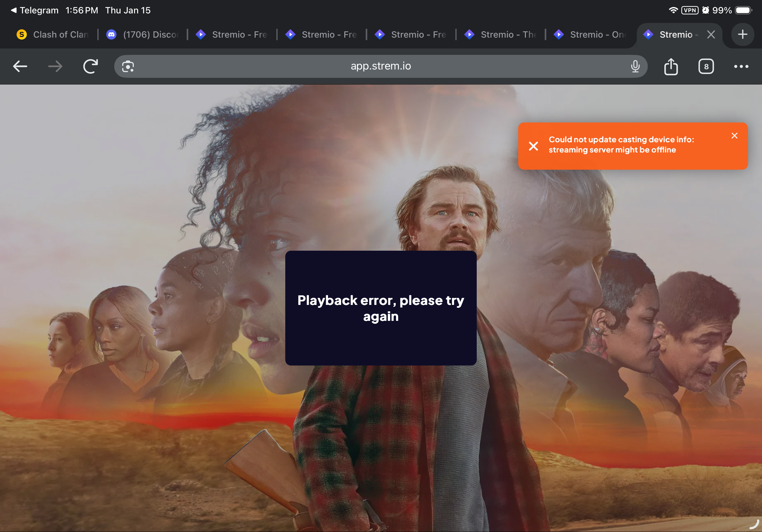Screen dimensions: 762x532
Task: Open a new tab with the plus button
Action: tap(743, 34)
